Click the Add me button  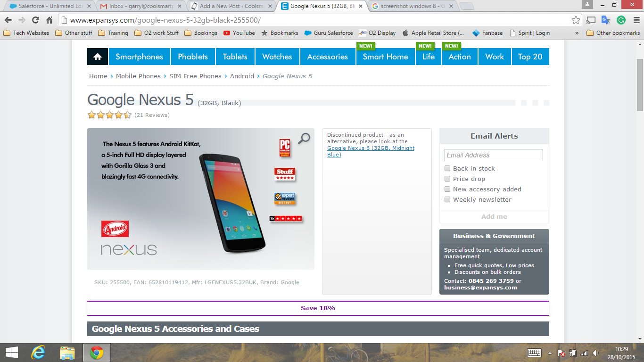494,216
